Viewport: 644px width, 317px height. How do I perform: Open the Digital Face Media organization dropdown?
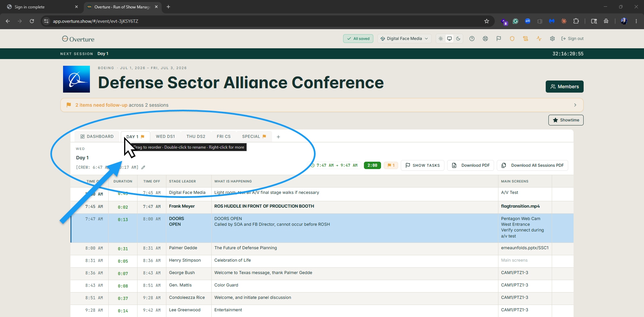(x=404, y=39)
